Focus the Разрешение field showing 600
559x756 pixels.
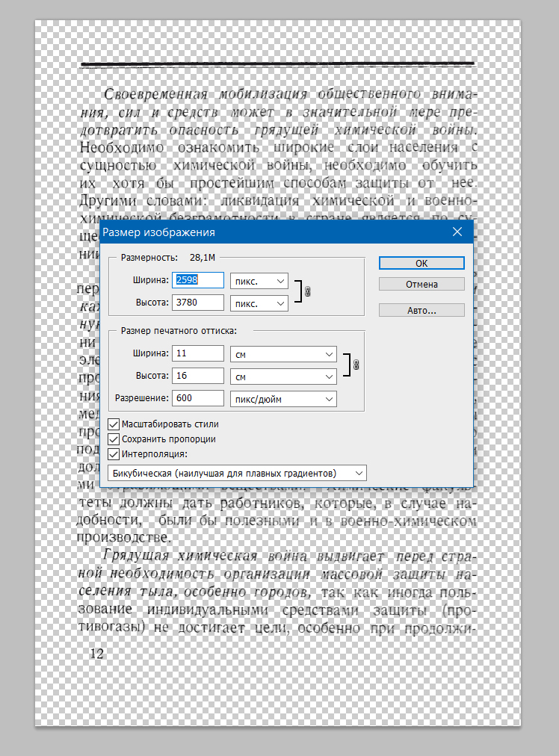198,398
